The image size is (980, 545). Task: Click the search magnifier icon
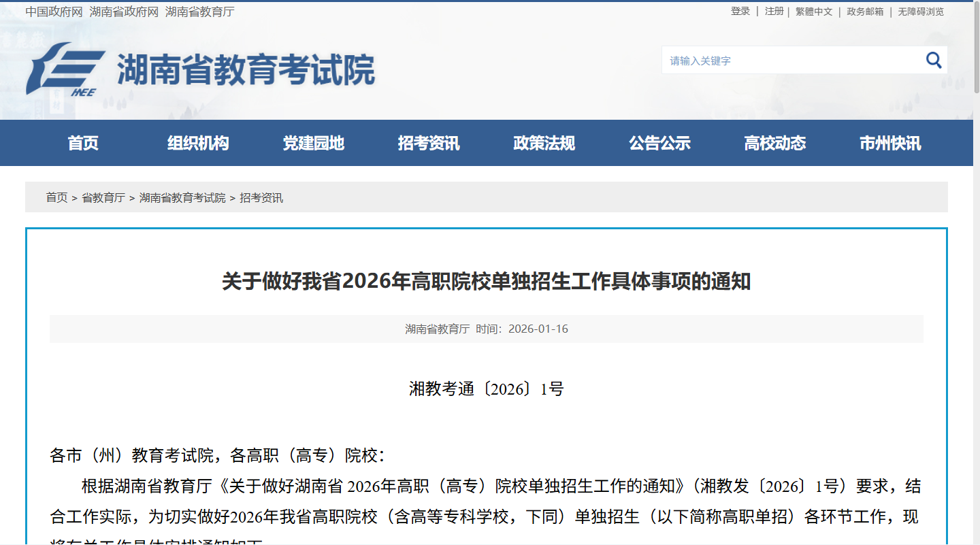pos(932,60)
